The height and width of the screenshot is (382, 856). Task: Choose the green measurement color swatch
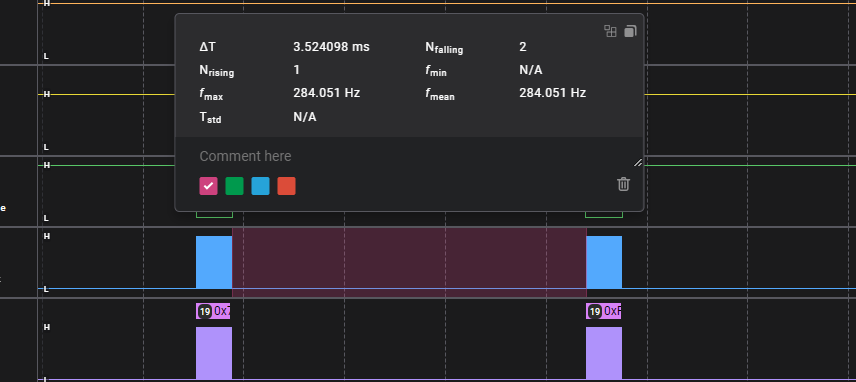(x=234, y=186)
